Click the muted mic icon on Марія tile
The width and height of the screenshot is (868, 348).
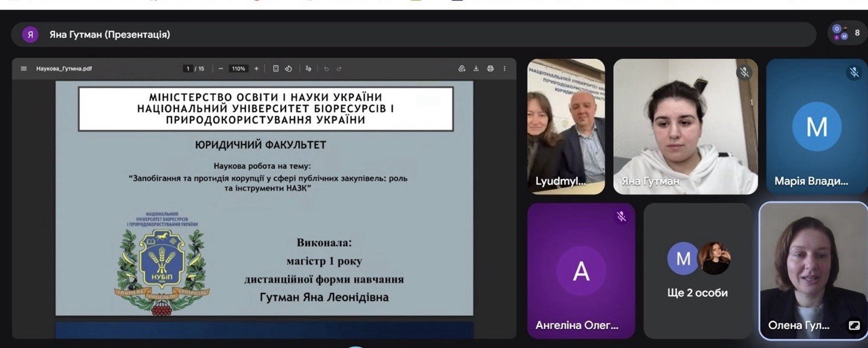[854, 72]
